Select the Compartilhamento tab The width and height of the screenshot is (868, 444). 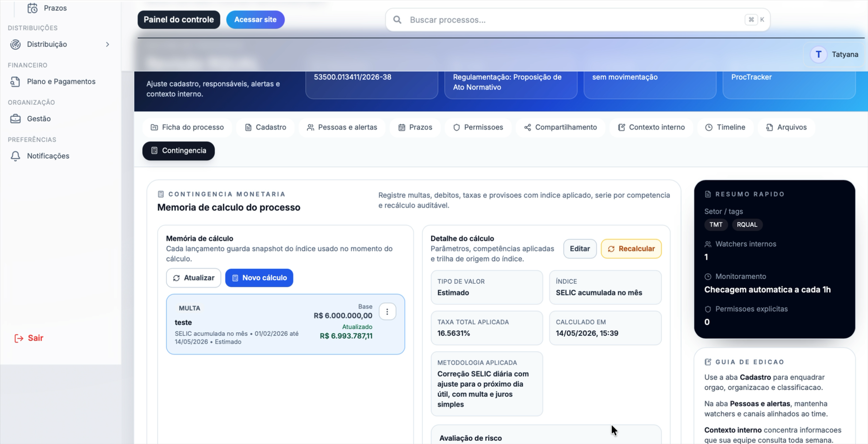pos(560,127)
